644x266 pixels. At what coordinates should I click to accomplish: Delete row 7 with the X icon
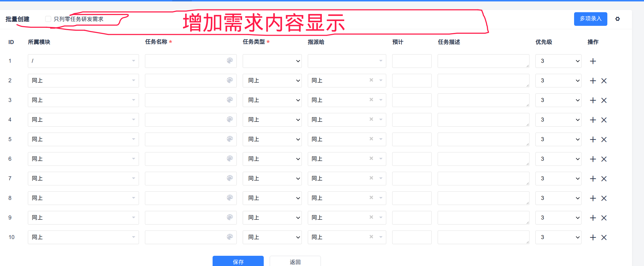tap(604, 179)
